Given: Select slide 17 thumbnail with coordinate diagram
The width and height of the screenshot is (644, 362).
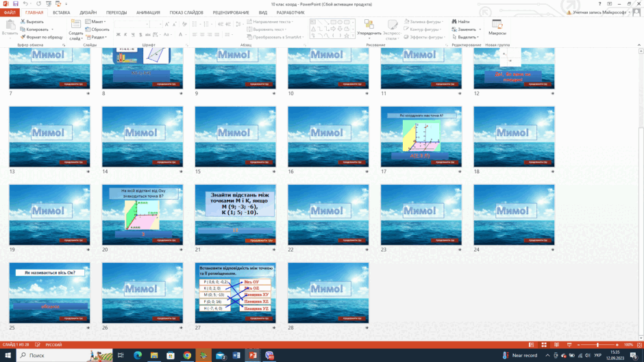Looking at the screenshot, I should (x=421, y=137).
